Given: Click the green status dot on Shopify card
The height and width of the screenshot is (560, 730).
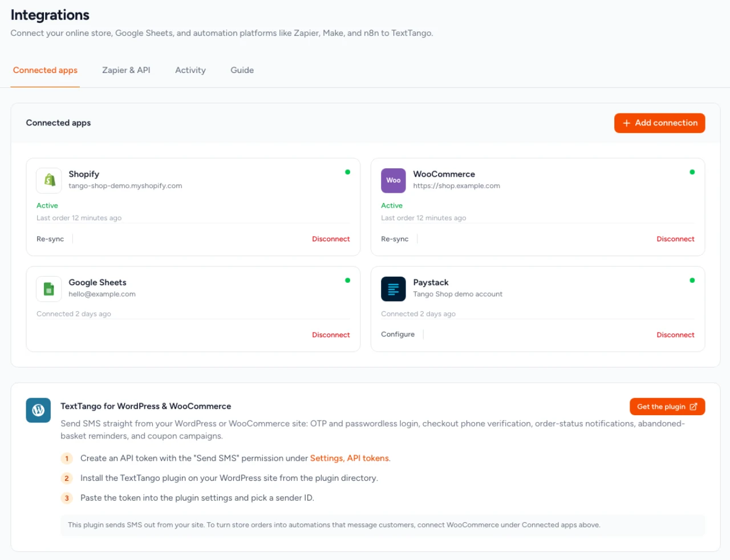Looking at the screenshot, I should click(347, 172).
